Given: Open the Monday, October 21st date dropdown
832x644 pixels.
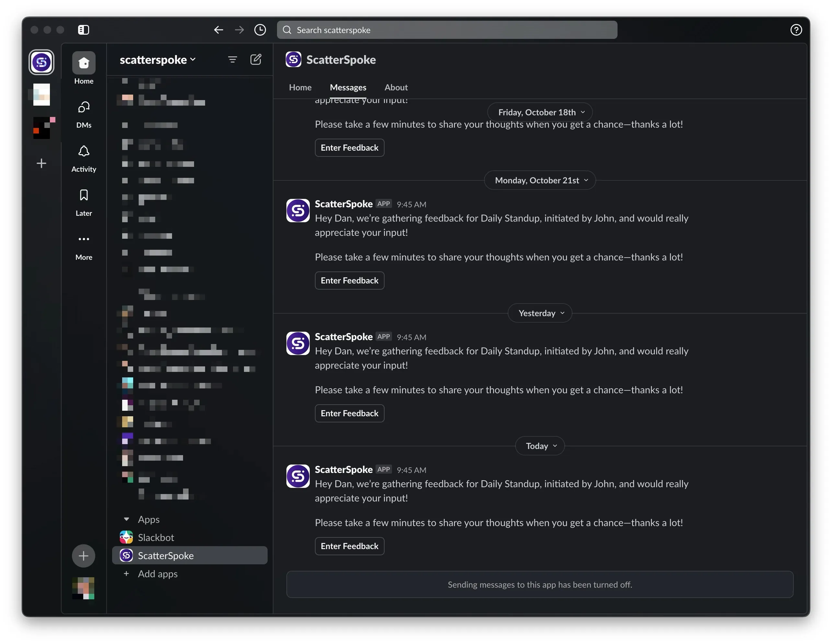Looking at the screenshot, I should coord(540,180).
